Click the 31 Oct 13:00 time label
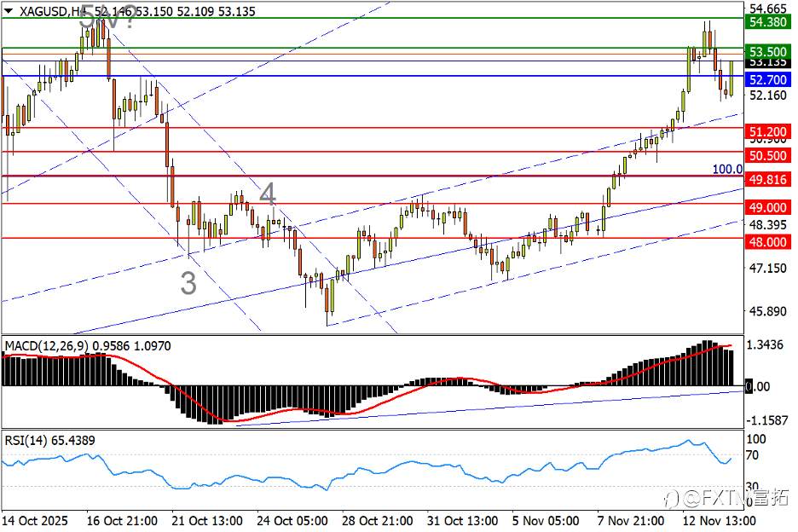This screenshot has height=532, width=798. tap(463, 521)
